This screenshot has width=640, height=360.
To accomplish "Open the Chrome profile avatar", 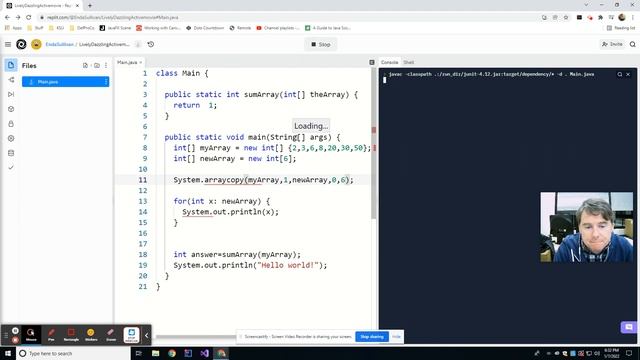I will click(x=622, y=18).
